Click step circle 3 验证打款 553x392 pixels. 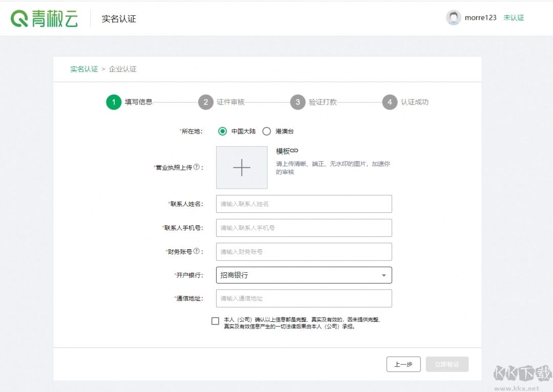coord(297,102)
